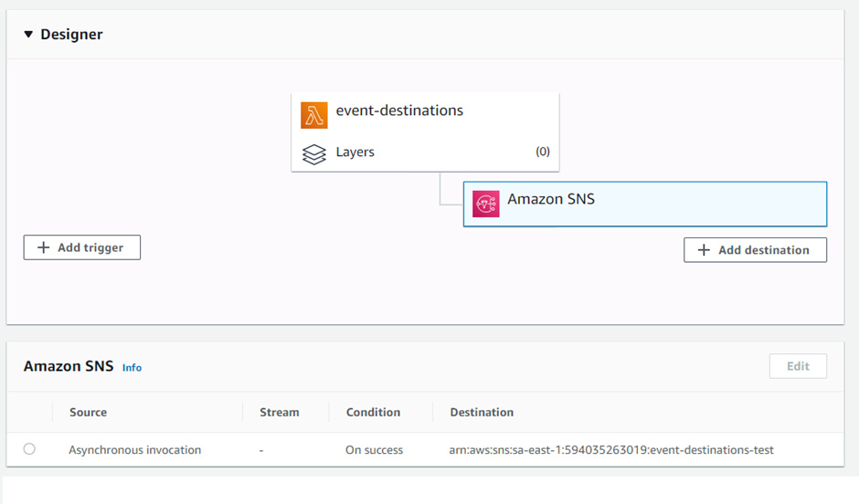The width and height of the screenshot is (859, 504).
Task: Click the Edit button
Action: (798, 366)
